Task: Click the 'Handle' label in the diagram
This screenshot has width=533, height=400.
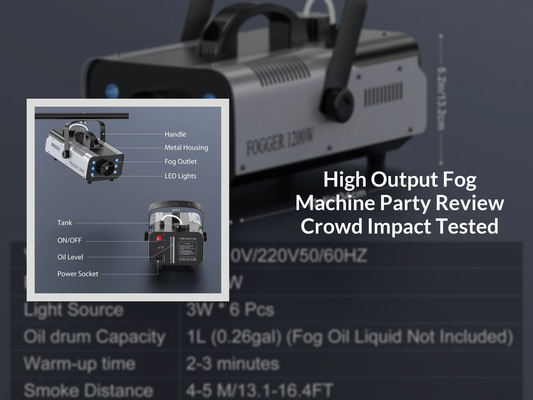Action: tap(175, 134)
